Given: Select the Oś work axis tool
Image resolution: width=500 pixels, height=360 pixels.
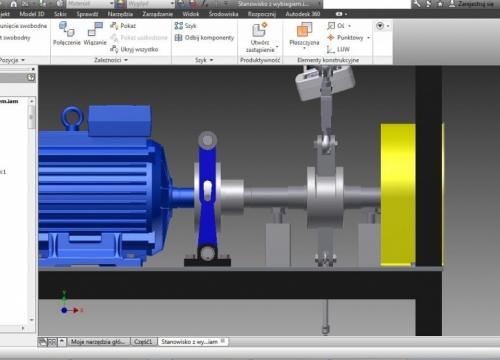Looking at the screenshot, I should tap(336, 25).
